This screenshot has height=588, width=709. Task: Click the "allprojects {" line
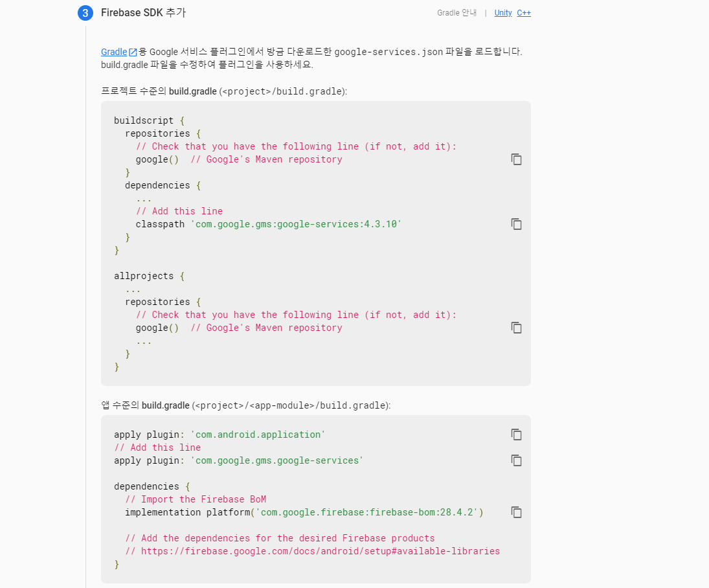(149, 276)
